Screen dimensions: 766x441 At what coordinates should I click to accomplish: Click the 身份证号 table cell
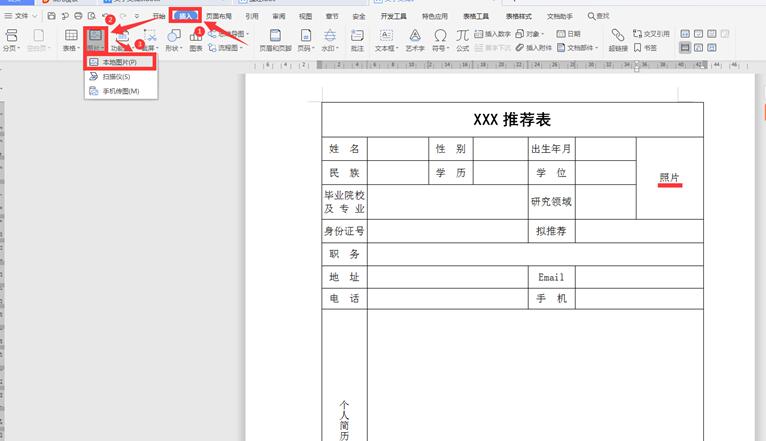pyautogui.click(x=344, y=231)
